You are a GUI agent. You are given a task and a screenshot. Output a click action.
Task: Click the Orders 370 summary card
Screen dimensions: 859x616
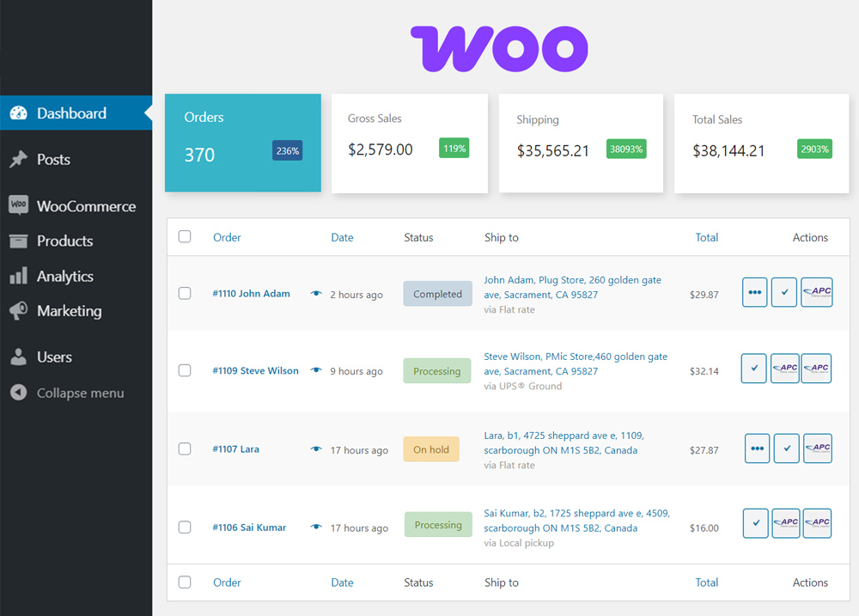click(x=242, y=143)
